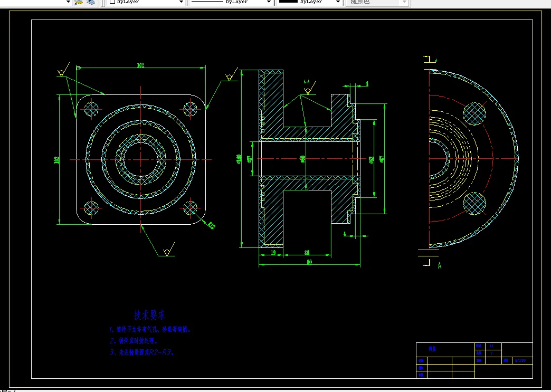This screenshot has height=392, width=551.
Task: Select the 80 overall length dimension
Action: coord(309,262)
